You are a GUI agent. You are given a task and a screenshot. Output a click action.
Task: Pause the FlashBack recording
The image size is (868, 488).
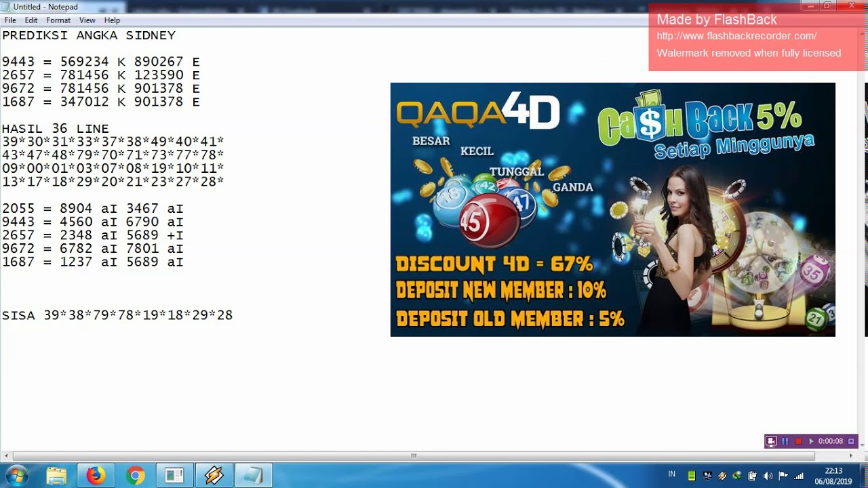[785, 441]
